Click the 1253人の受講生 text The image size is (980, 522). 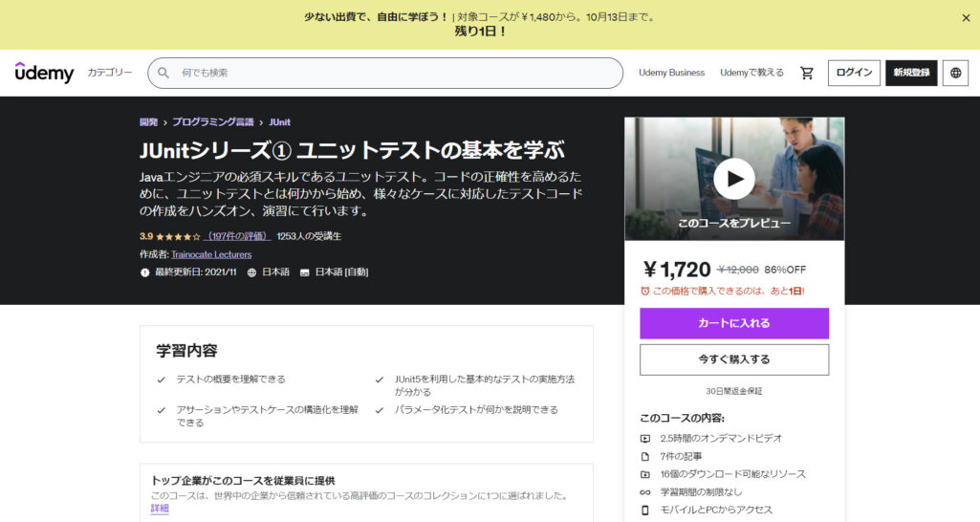tap(309, 236)
